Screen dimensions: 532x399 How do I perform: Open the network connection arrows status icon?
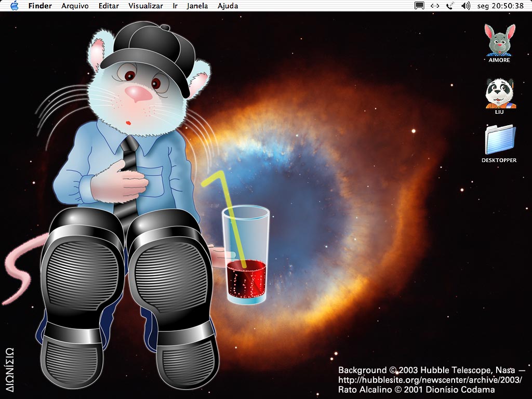tap(435, 6)
